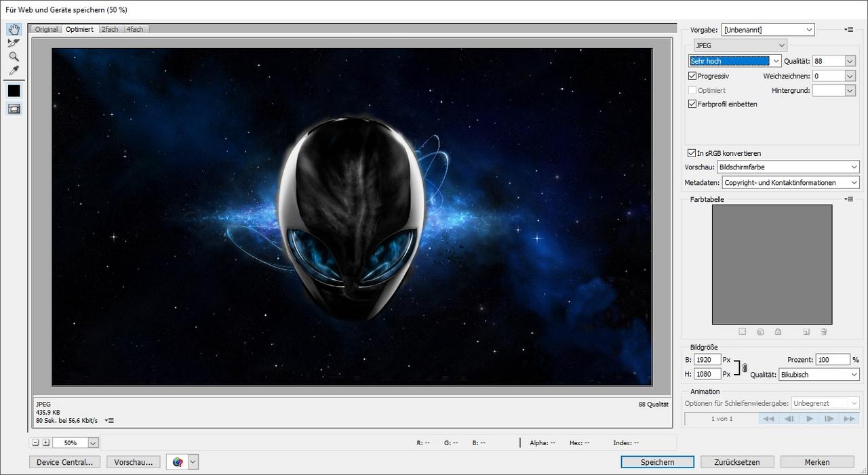Image resolution: width=868 pixels, height=475 pixels.
Task: Click the 80 Sek. bei 56,6 Kbit/s text
Action: pos(67,421)
